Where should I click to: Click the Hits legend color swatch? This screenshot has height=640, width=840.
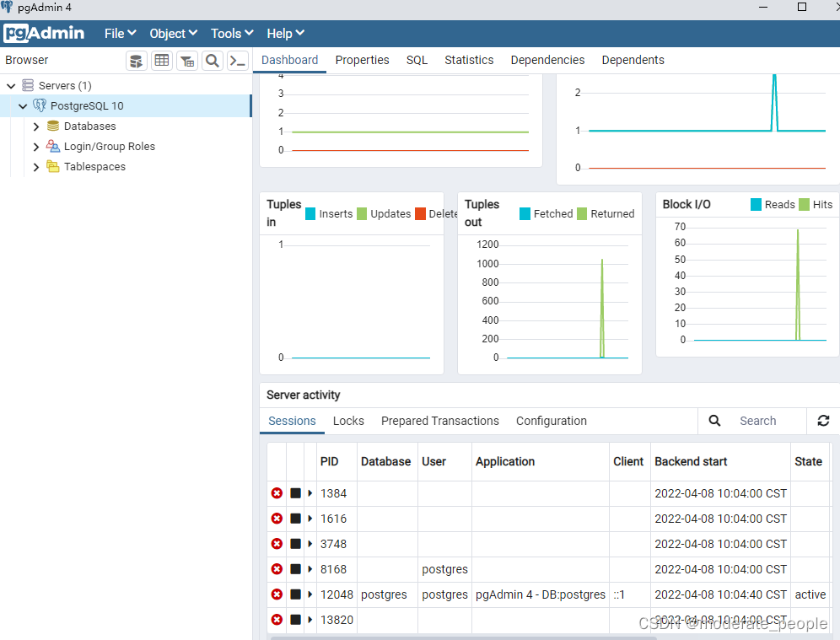804,205
